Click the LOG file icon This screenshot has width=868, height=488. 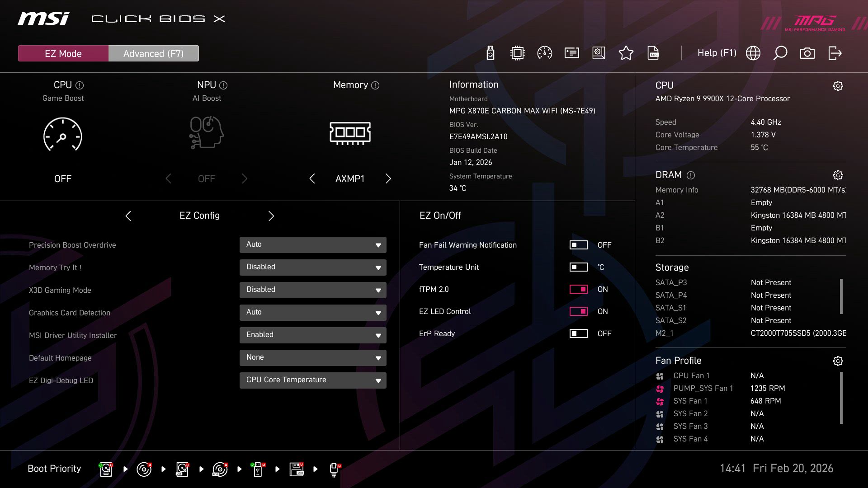point(654,53)
